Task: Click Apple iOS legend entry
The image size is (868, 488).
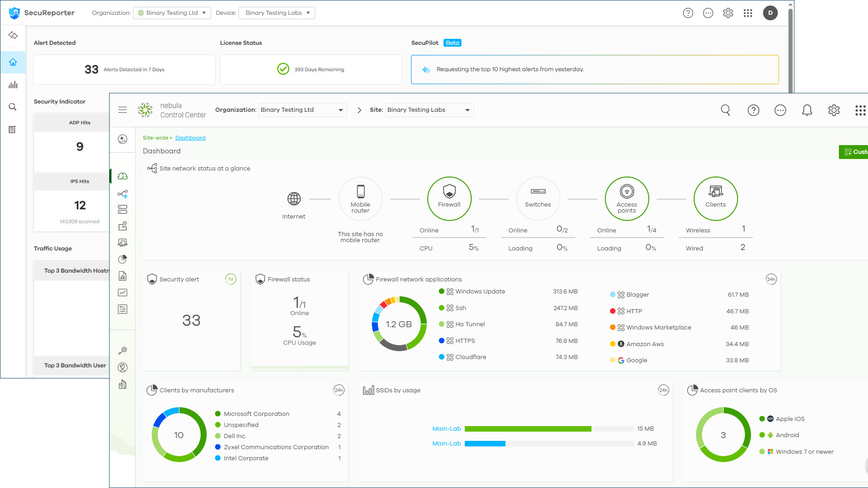Action: 782,419
